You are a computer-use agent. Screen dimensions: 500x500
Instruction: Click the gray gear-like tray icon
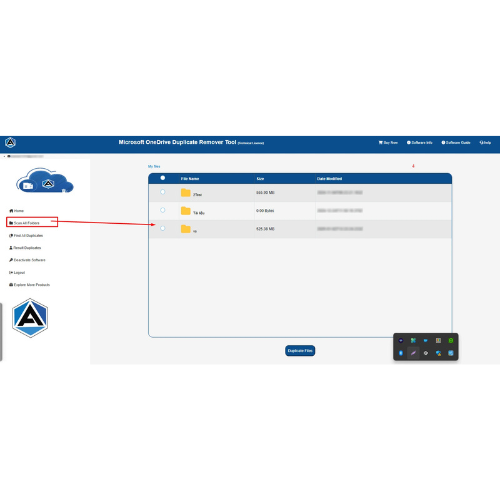pyautogui.click(x=426, y=353)
